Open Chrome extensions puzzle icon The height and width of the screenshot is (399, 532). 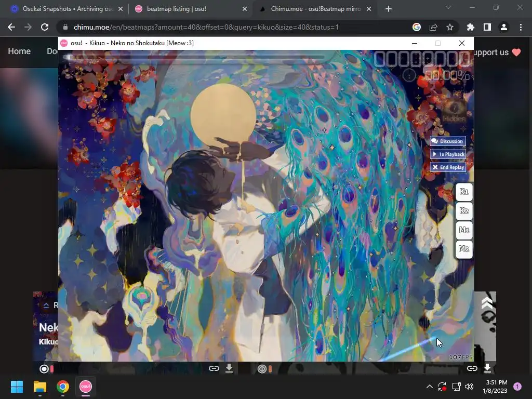pos(470,27)
